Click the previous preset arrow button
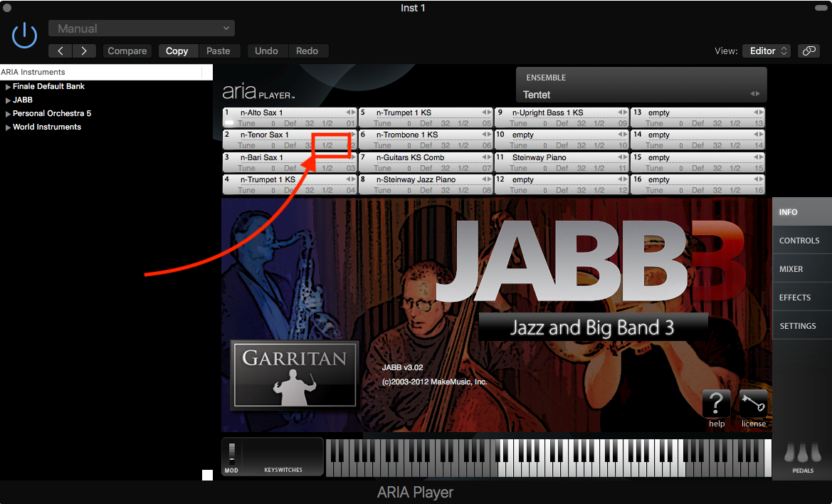Viewport: 832px width, 504px height. click(60, 51)
